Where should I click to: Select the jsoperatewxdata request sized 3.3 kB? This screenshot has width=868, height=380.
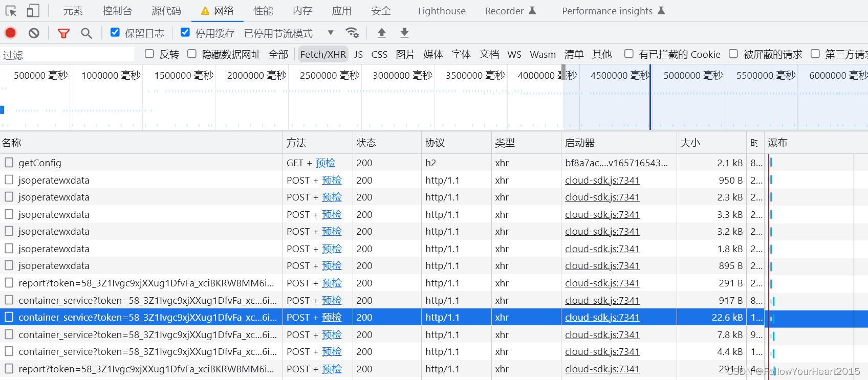pyautogui.click(x=54, y=214)
